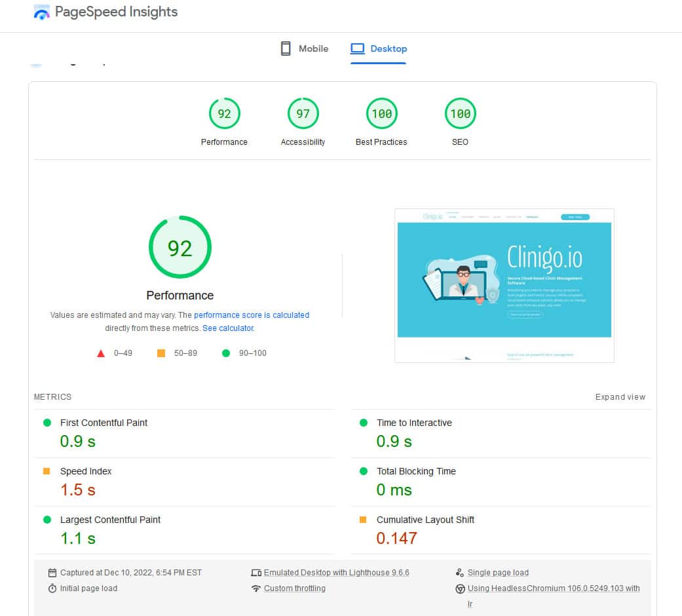Image resolution: width=682 pixels, height=616 pixels.
Task: Click the Clinigo.io page screenshot thumbnail
Action: [x=504, y=285]
